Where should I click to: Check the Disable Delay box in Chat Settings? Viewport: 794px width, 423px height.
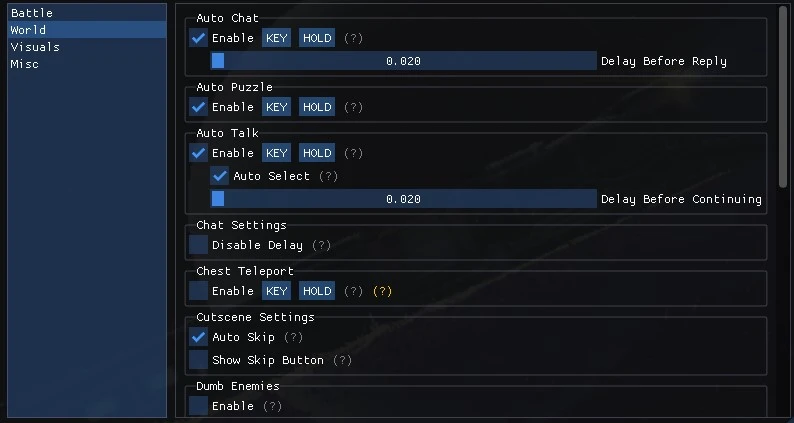tap(199, 245)
